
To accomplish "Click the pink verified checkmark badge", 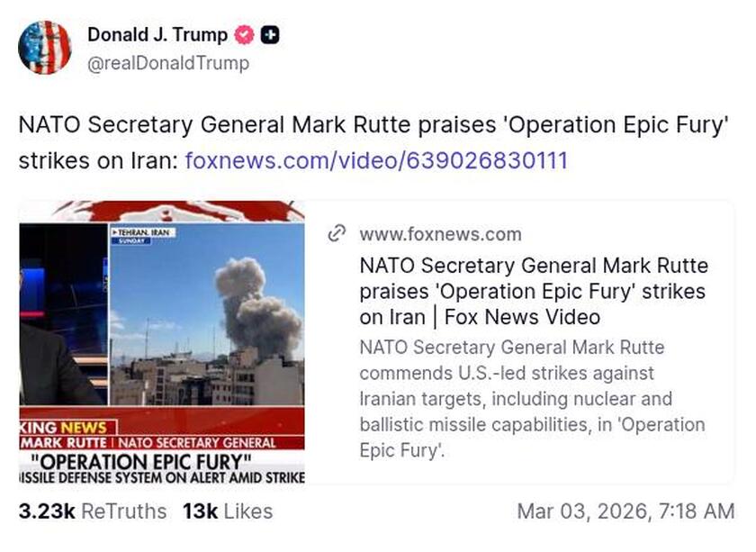I will click(x=242, y=35).
